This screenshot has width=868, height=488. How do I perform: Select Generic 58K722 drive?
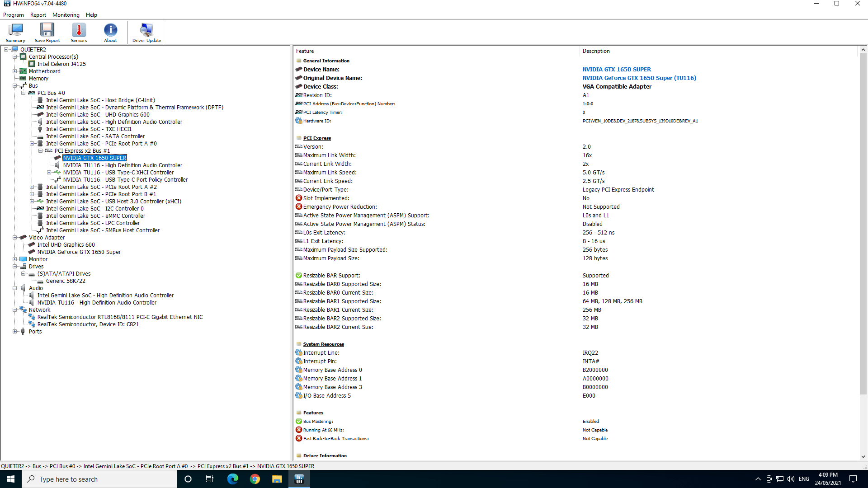(x=66, y=281)
